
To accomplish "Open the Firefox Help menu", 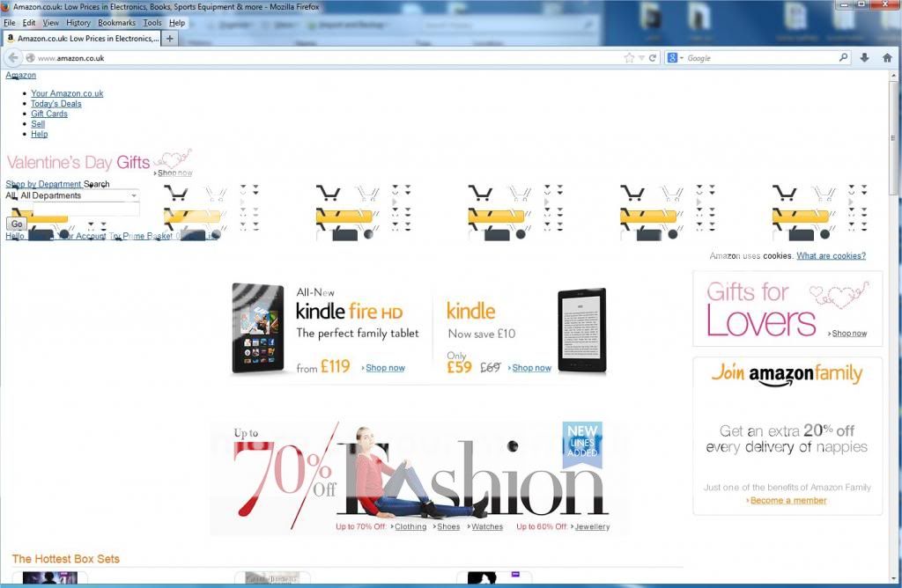I will click(177, 23).
